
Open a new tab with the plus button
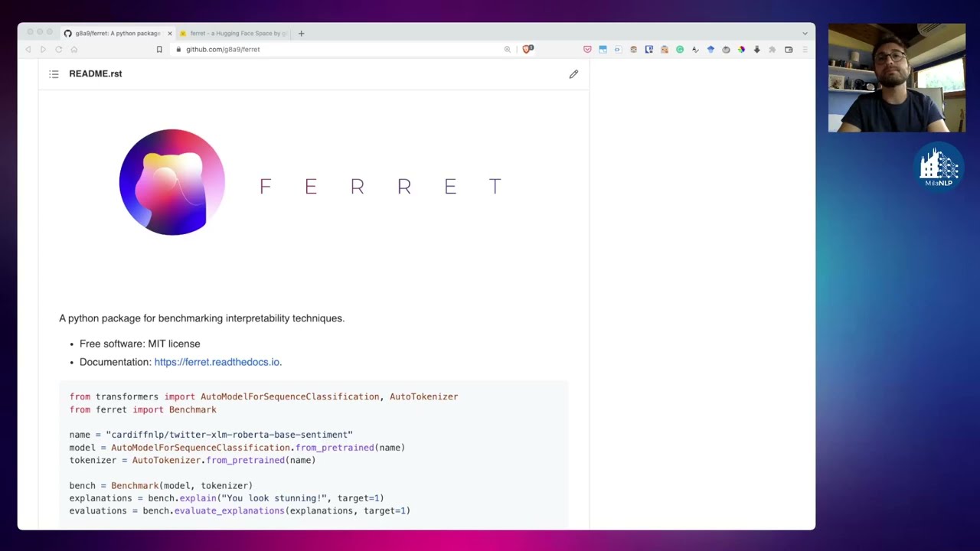point(301,33)
